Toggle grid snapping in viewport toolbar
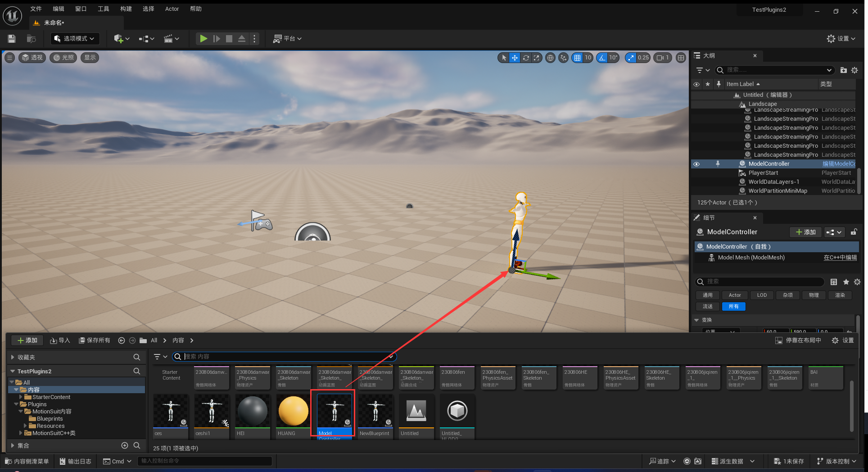The image size is (868, 472). coord(577,58)
